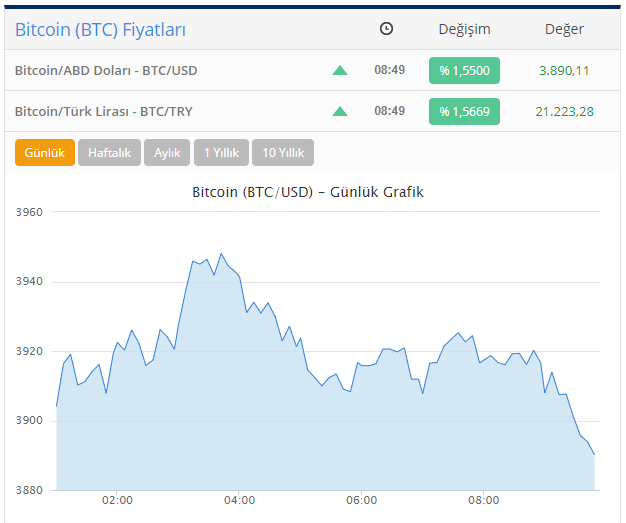Click green up arrow in BTC/TRY row

point(340,111)
